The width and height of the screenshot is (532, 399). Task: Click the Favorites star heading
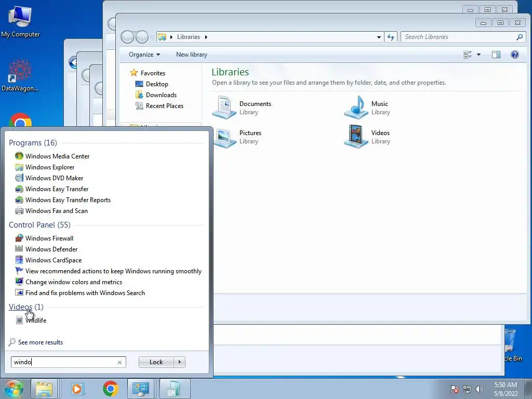click(x=148, y=73)
